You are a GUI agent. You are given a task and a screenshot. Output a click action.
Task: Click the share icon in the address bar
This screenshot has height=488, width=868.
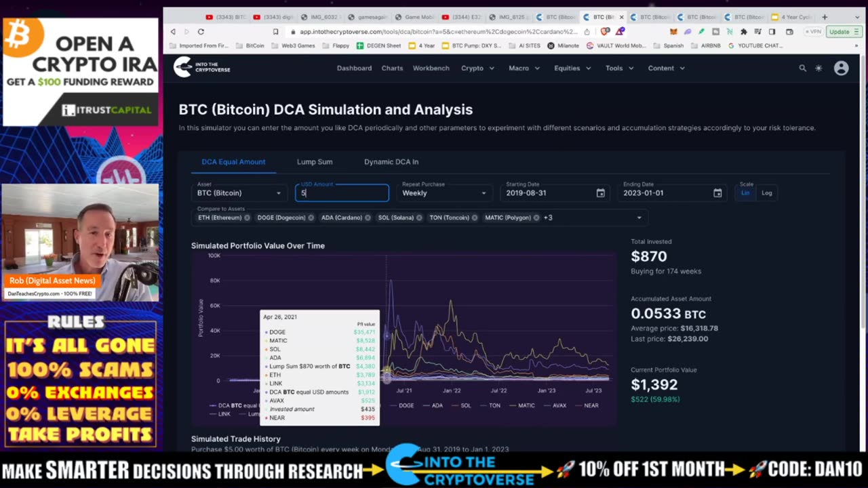coord(587,32)
